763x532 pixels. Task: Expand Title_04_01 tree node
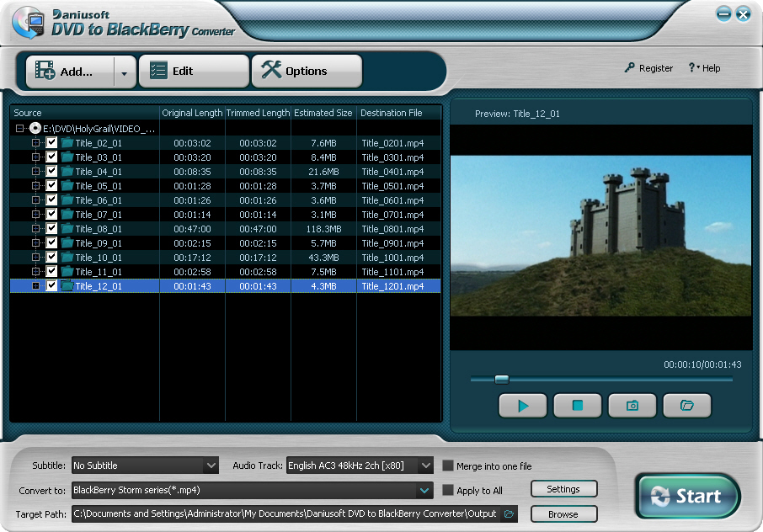pyautogui.click(x=35, y=171)
